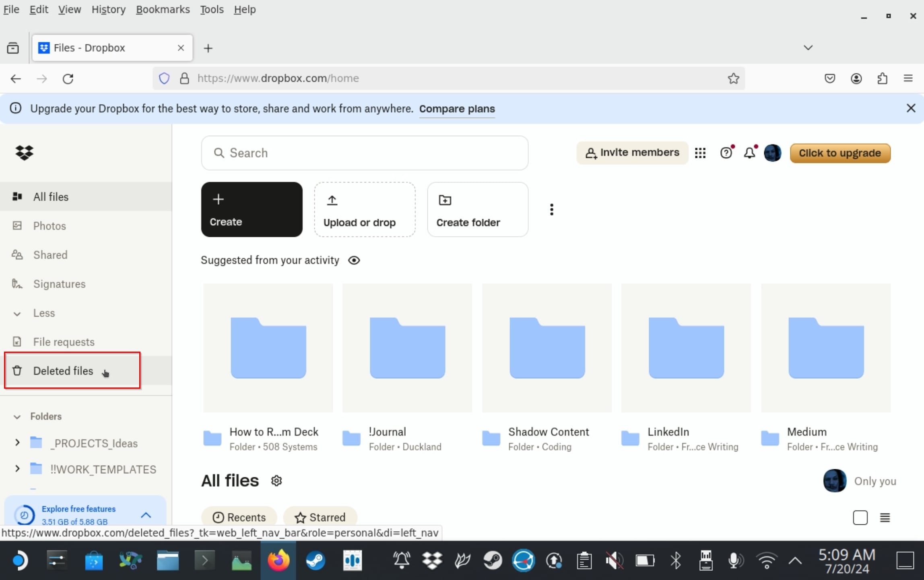Click the user profile avatar icon
The height and width of the screenshot is (580, 924).
[x=773, y=153]
